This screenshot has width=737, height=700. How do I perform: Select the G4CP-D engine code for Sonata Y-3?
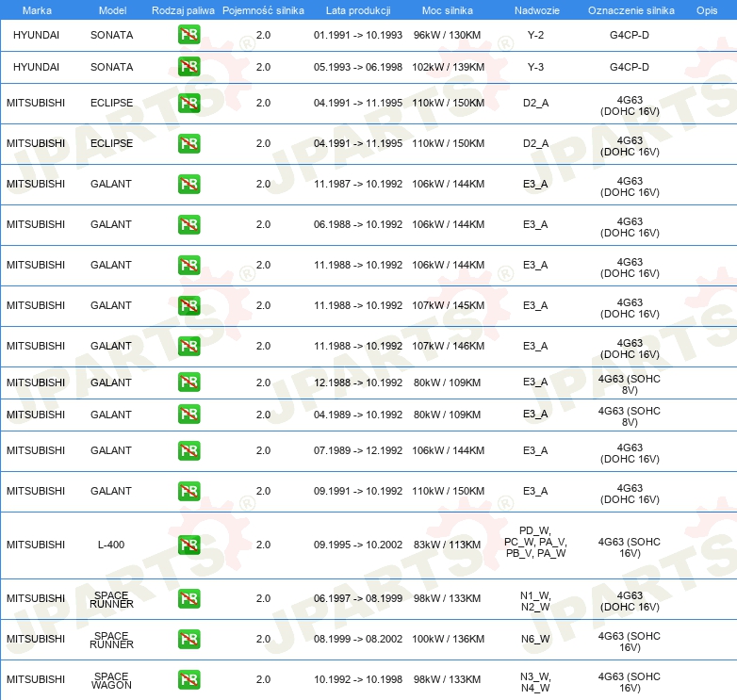[x=630, y=68]
